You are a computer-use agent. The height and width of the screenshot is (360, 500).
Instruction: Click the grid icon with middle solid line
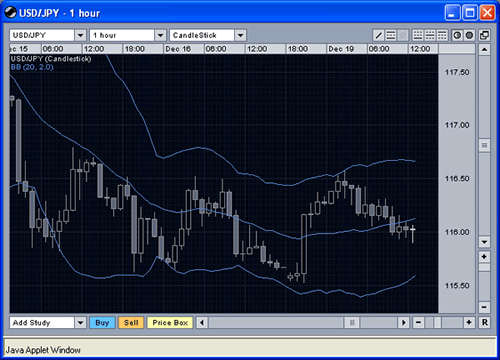[x=430, y=35]
